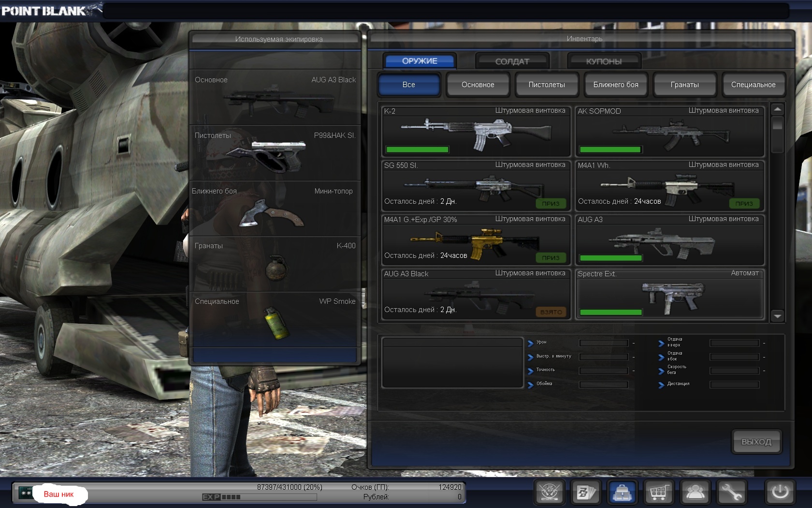
Task: Open settings with the wrench icon
Action: (x=731, y=493)
